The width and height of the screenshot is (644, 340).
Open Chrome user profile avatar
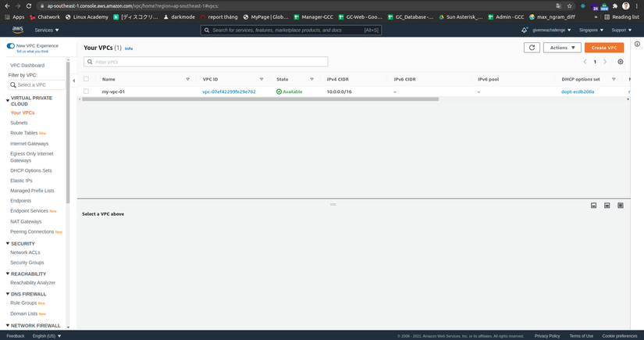pos(625,5)
